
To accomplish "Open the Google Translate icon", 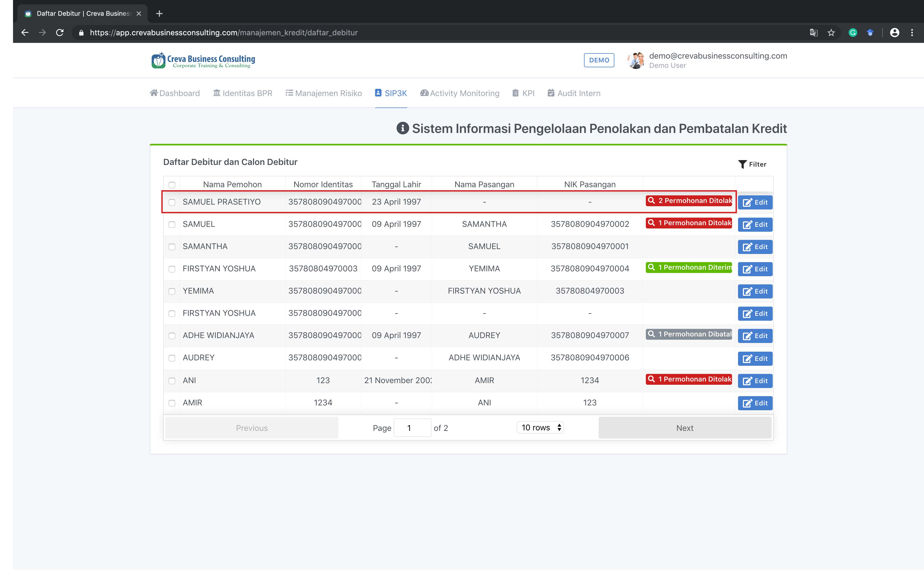I will coord(813,33).
